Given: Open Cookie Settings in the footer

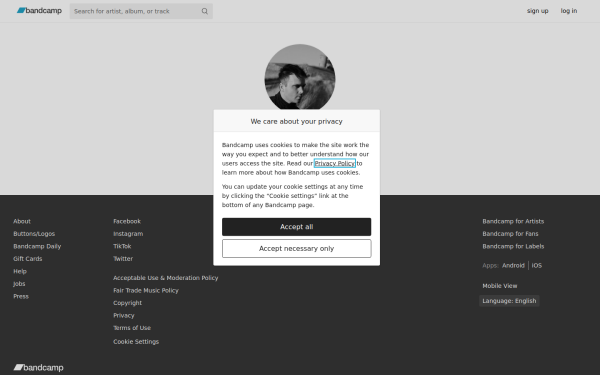Looking at the screenshot, I should (136, 342).
